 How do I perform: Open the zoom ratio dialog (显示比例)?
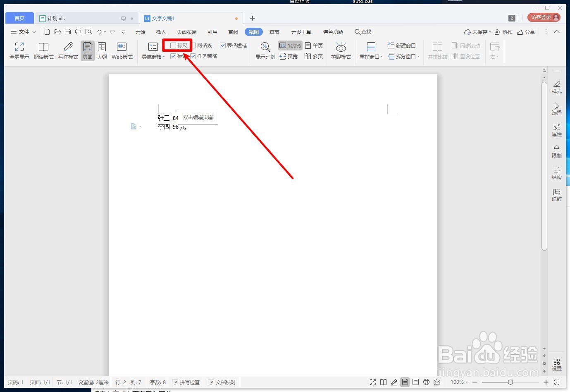click(265, 51)
